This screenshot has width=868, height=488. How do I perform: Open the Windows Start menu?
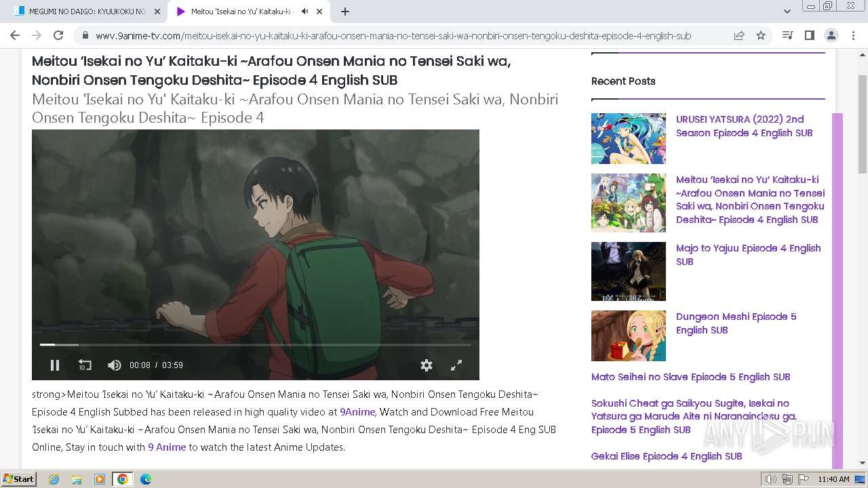(x=19, y=479)
